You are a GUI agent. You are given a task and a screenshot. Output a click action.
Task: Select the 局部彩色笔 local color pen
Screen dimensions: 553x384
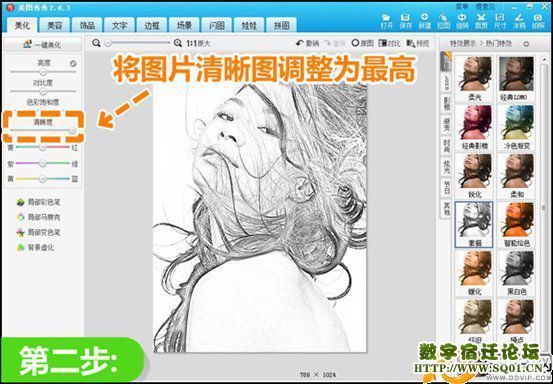(x=39, y=202)
